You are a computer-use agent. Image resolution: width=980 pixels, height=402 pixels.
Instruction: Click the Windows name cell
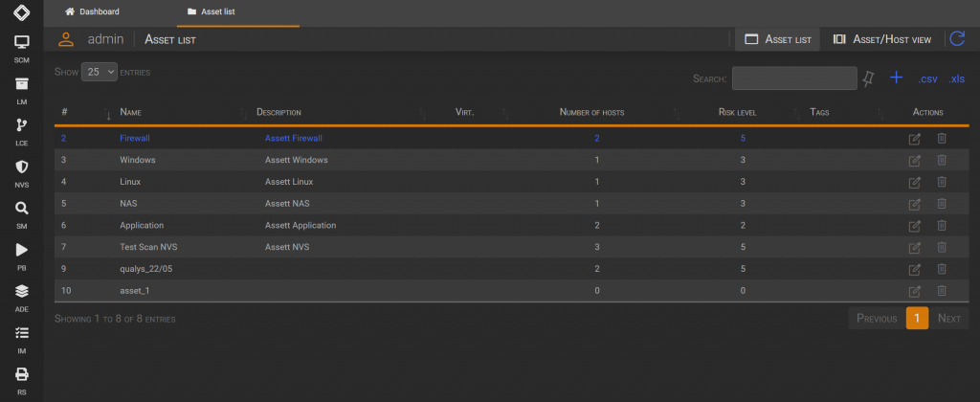pyautogui.click(x=138, y=160)
